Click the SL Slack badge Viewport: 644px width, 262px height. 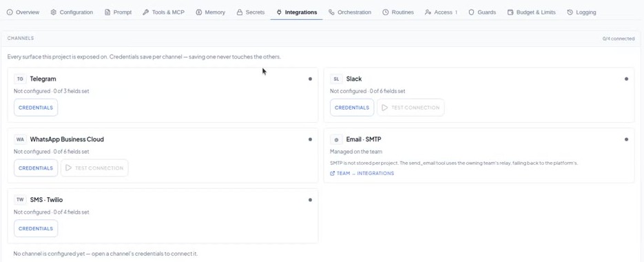click(x=336, y=79)
